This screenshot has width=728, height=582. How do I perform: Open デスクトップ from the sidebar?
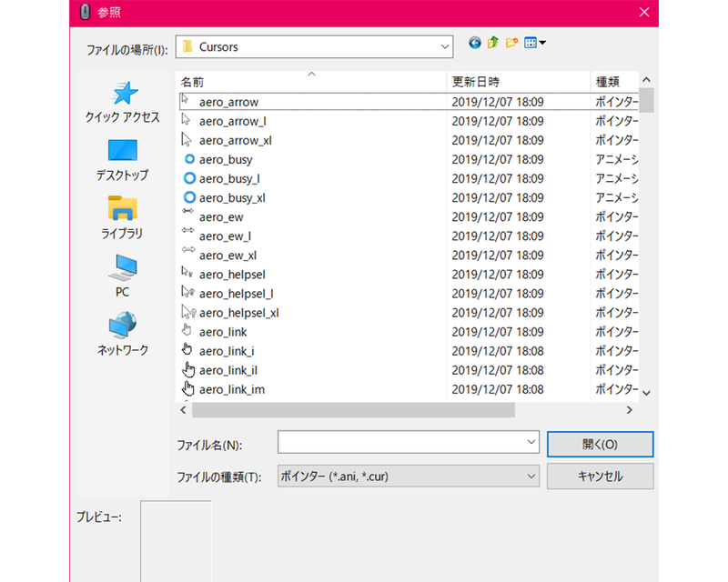click(121, 159)
